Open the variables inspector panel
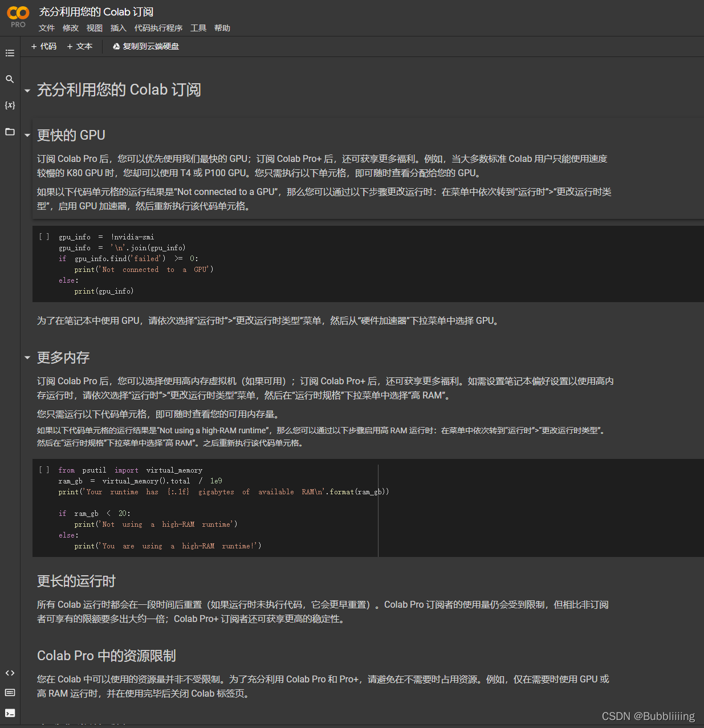The height and width of the screenshot is (728, 704). (10, 105)
